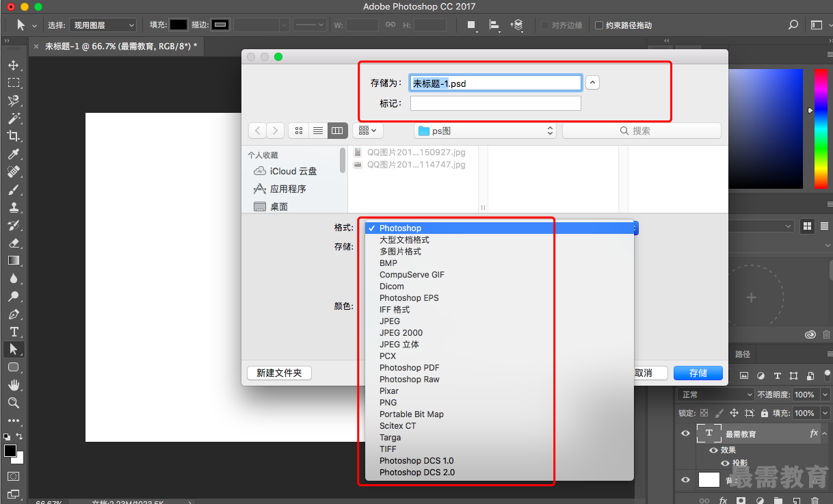Image resolution: width=833 pixels, height=504 pixels.
Task: Toggle the layer filter switch
Action: pyautogui.click(x=826, y=375)
